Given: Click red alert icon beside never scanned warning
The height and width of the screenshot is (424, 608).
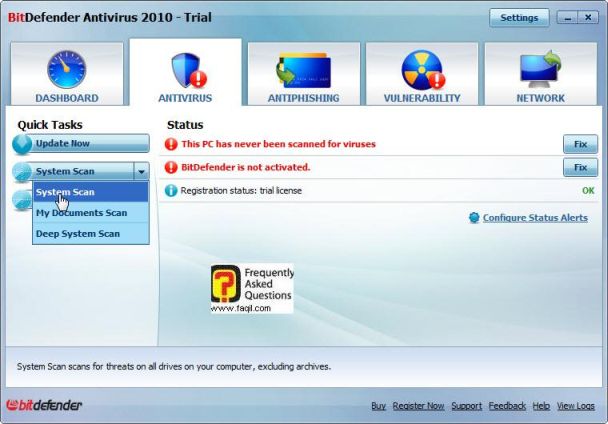Looking at the screenshot, I should (x=171, y=144).
